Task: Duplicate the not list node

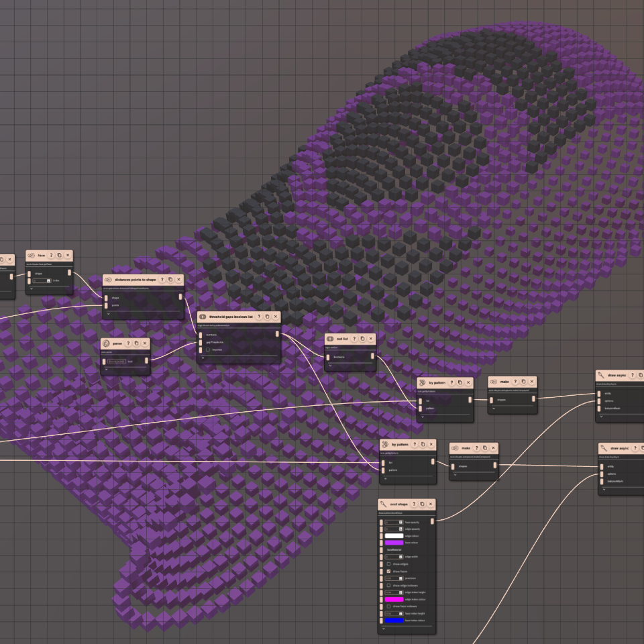Action: (362, 339)
